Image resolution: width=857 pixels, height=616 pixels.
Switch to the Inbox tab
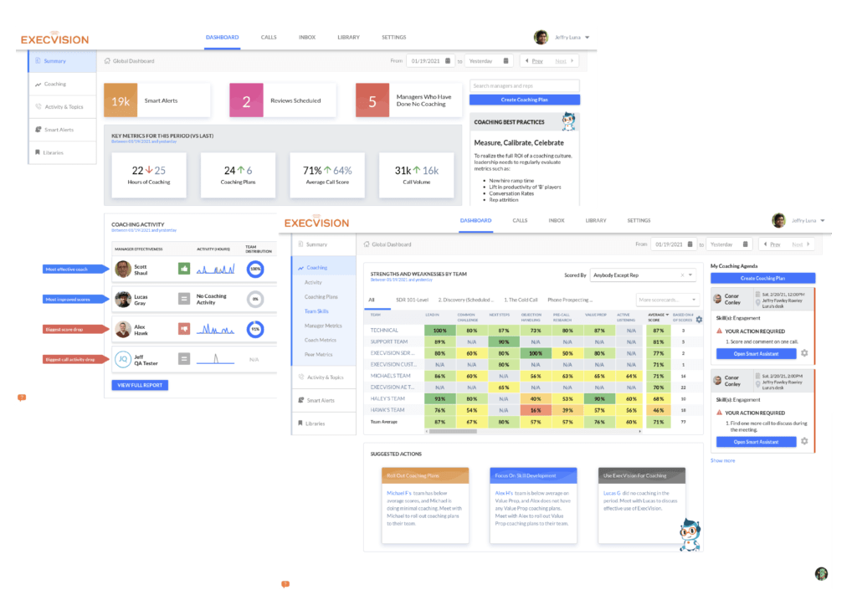coord(557,220)
